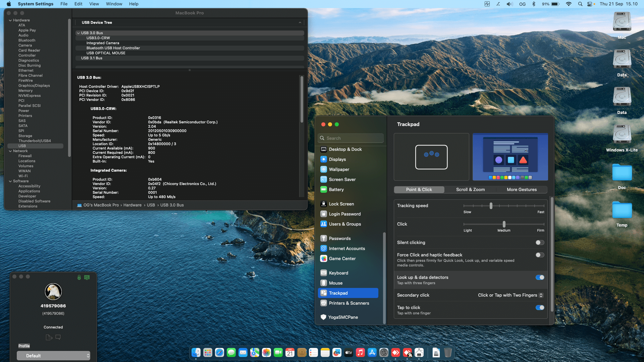The height and width of the screenshot is (362, 644).
Task: Open Game Center settings
Action: [x=348, y=259]
